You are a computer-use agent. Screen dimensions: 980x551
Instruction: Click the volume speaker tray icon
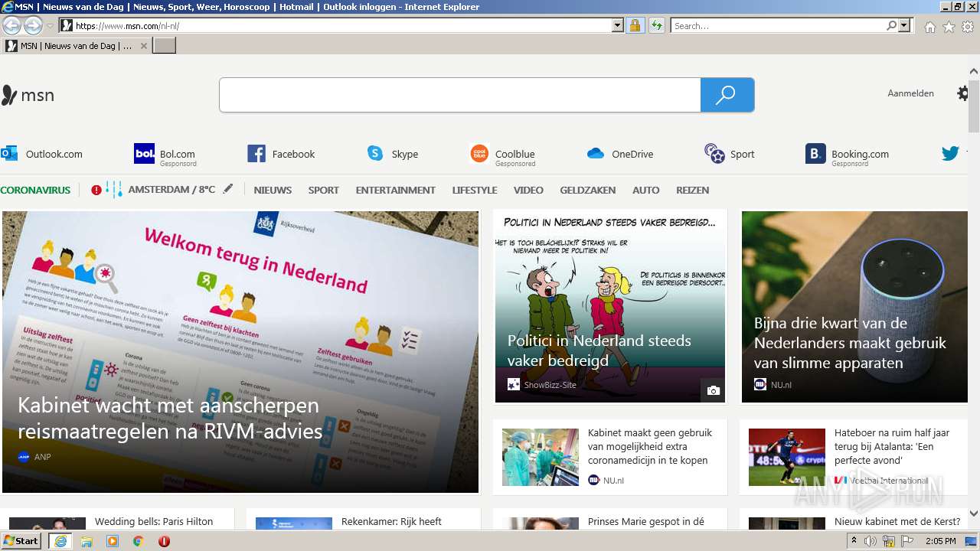coord(871,541)
